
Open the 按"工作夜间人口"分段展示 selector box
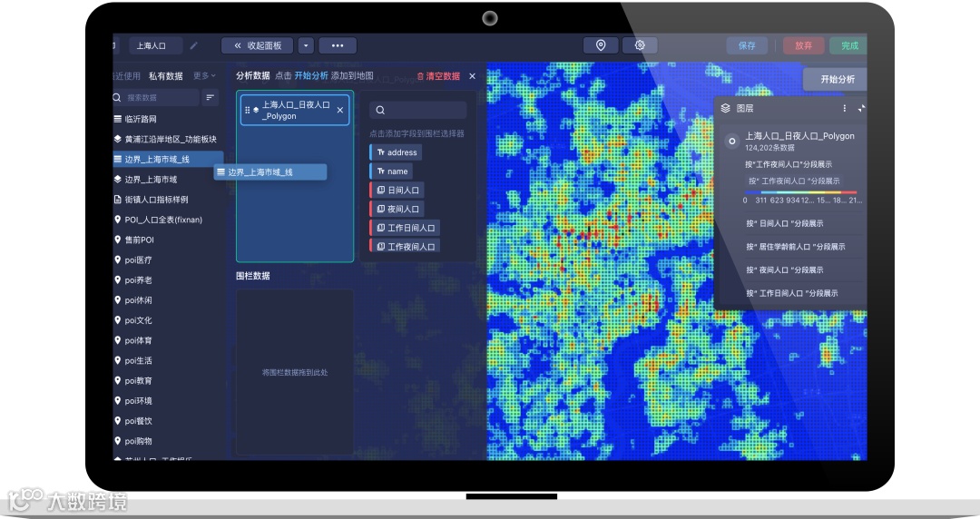(x=793, y=181)
